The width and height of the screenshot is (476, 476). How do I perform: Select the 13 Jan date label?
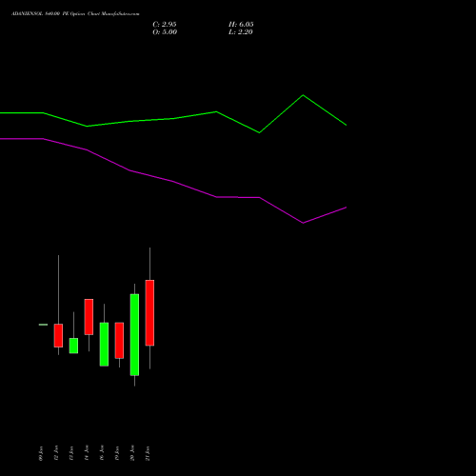71,453
